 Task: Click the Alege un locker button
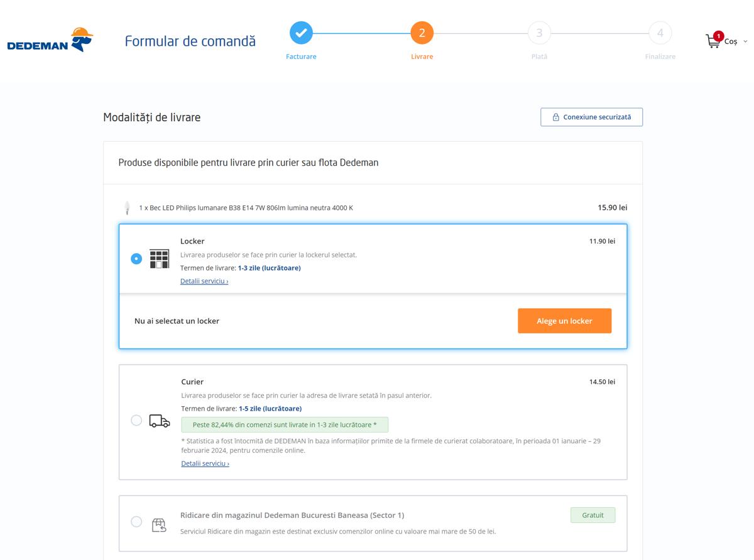564,321
